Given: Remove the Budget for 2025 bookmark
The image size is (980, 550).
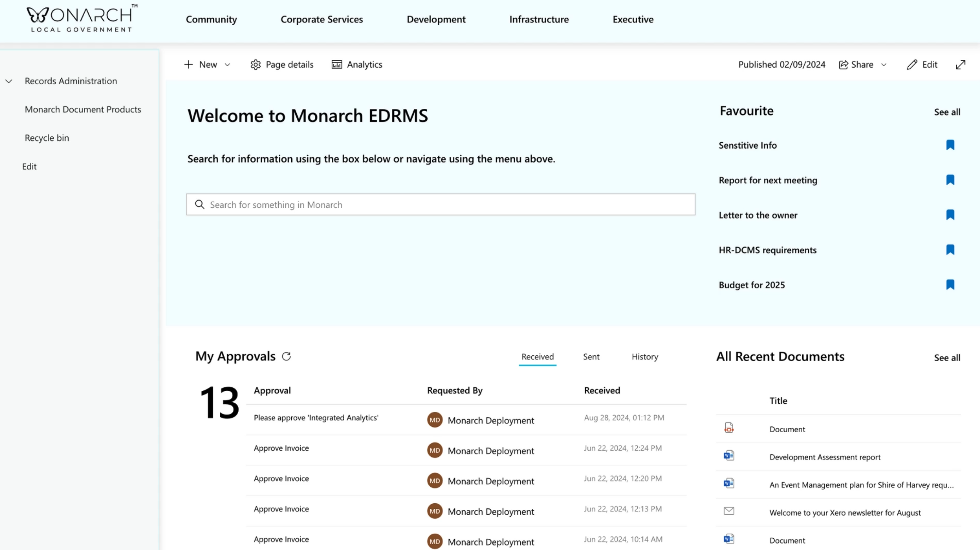Looking at the screenshot, I should (950, 285).
